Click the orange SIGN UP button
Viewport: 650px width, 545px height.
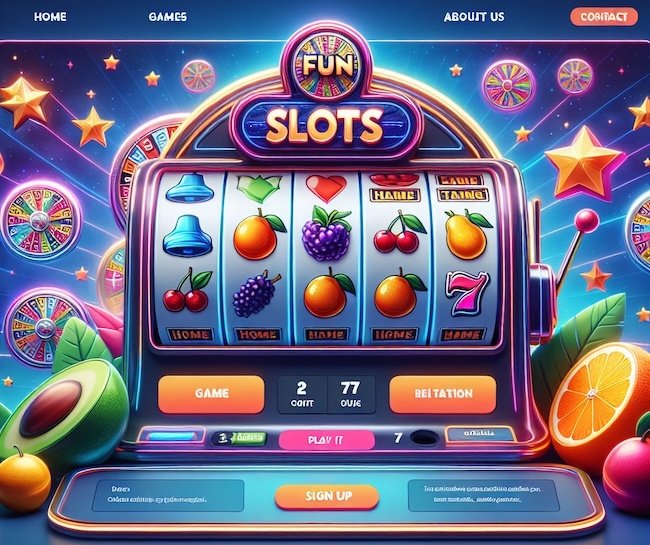(x=327, y=496)
